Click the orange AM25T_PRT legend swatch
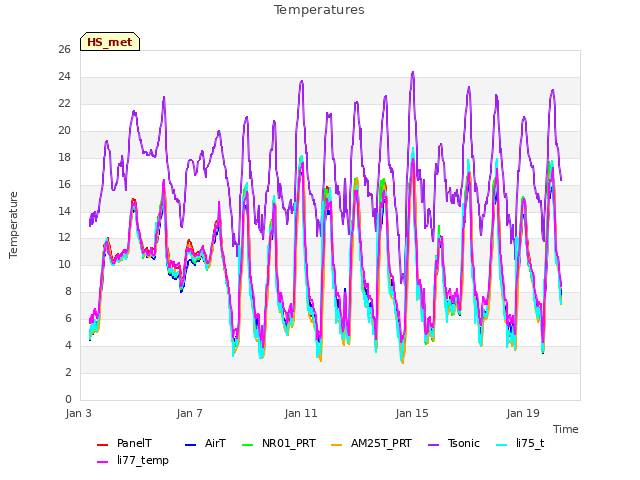Screen dimensions: 640x480 coord(336,444)
